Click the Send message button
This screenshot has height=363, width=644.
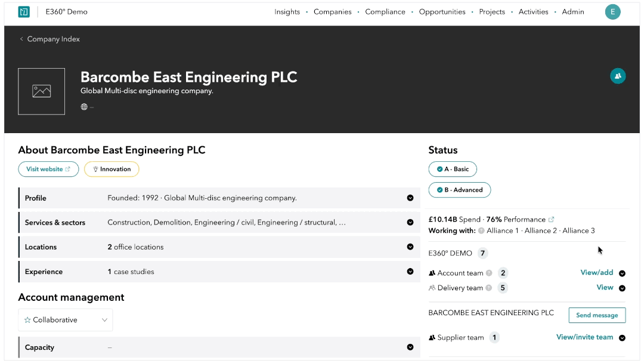pyautogui.click(x=597, y=315)
